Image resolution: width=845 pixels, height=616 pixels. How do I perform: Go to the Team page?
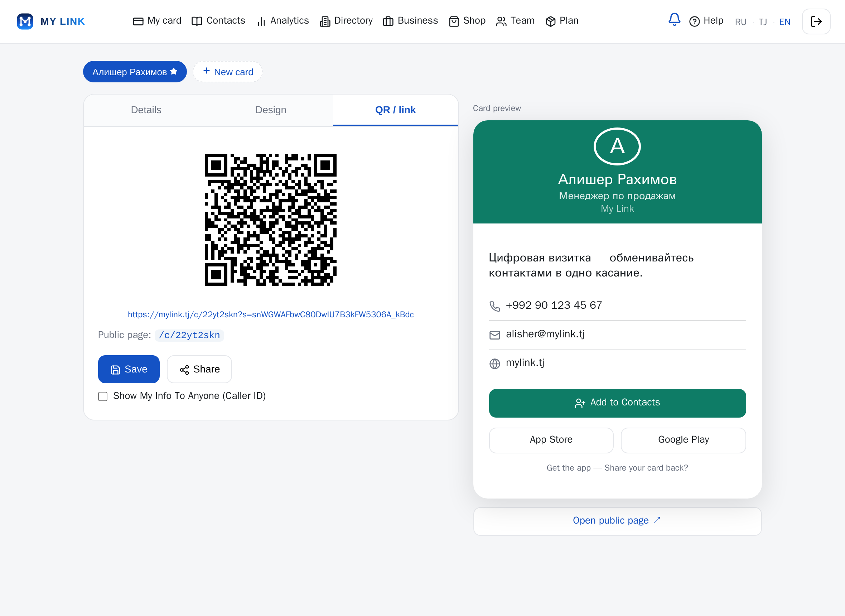coord(515,21)
